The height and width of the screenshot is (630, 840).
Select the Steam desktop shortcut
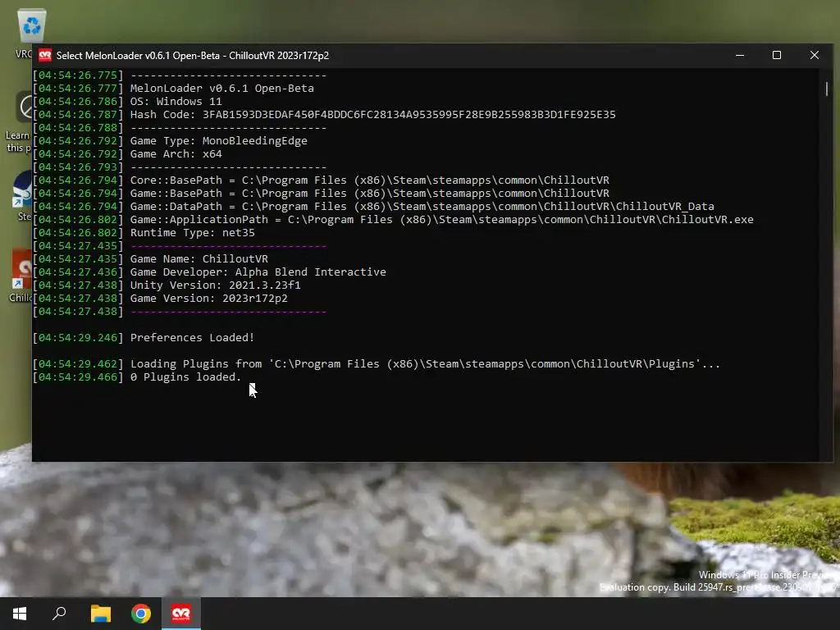(22, 196)
